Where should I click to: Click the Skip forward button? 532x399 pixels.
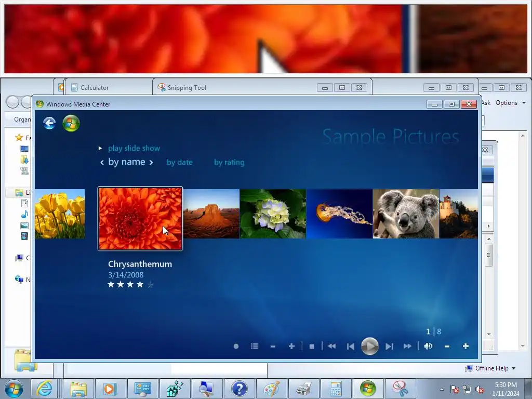(389, 346)
